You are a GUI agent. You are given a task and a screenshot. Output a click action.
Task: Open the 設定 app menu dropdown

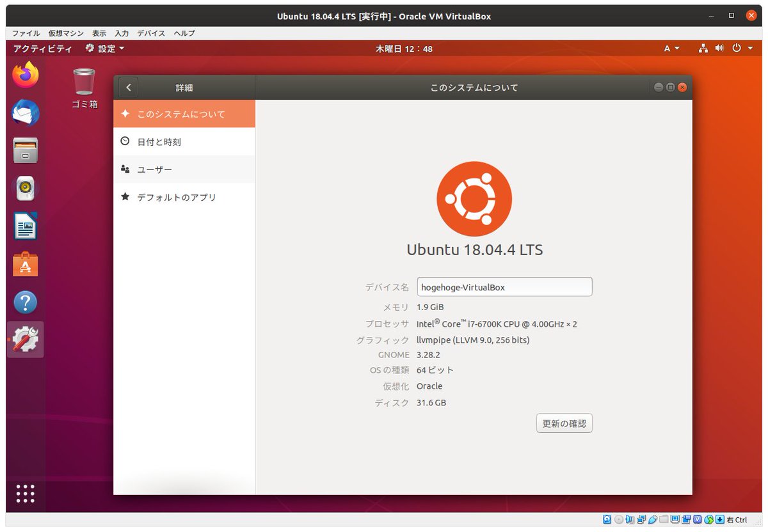[105, 49]
